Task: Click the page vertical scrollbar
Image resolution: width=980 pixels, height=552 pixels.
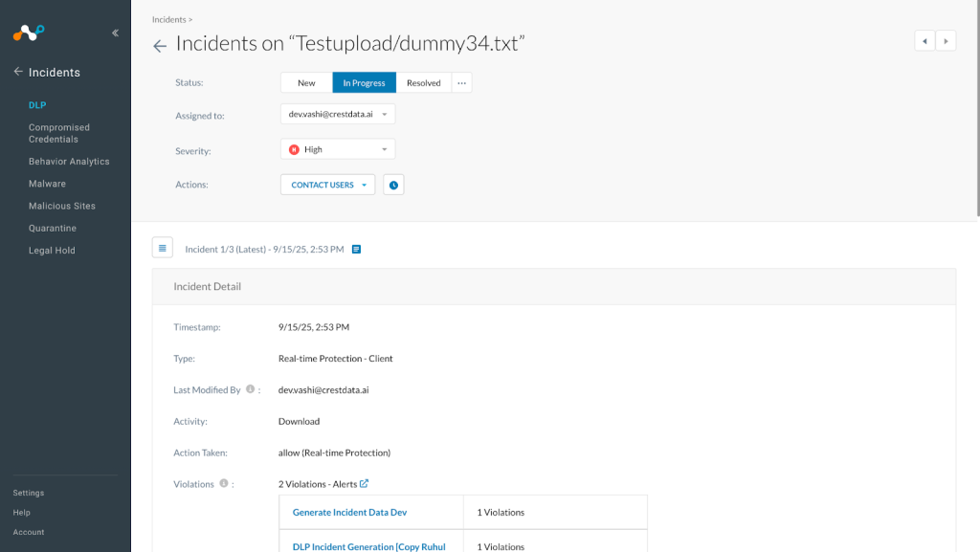Action: [x=977, y=109]
